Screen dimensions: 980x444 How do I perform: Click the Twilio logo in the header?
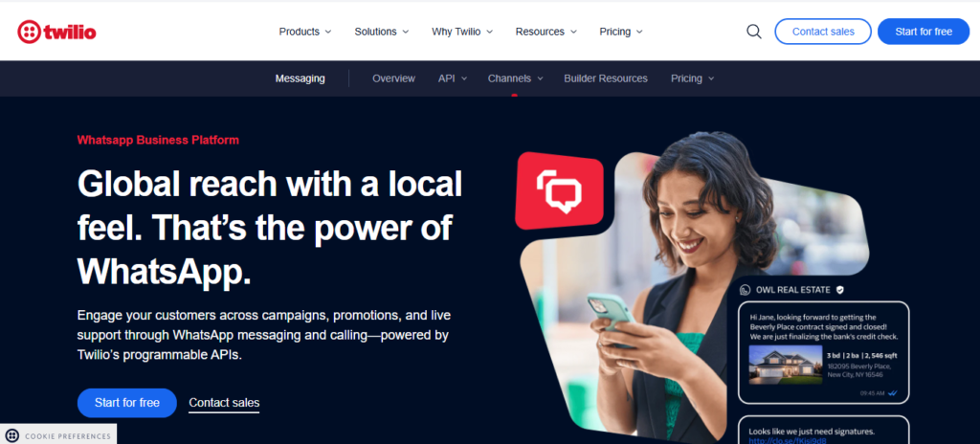[x=56, y=32]
